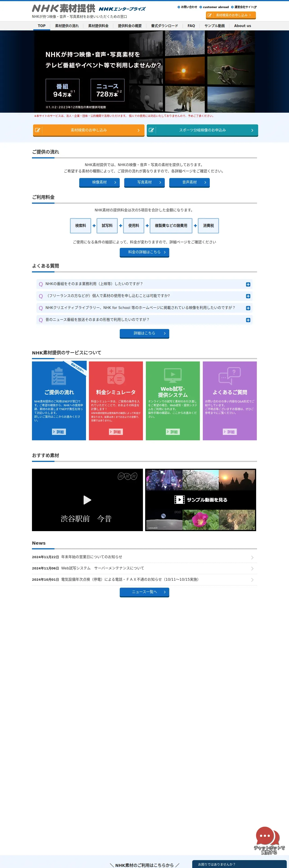Viewport: 289px width, 868px height.
Task: Open 詳細 on the green Web試写 card
Action: tap(173, 432)
